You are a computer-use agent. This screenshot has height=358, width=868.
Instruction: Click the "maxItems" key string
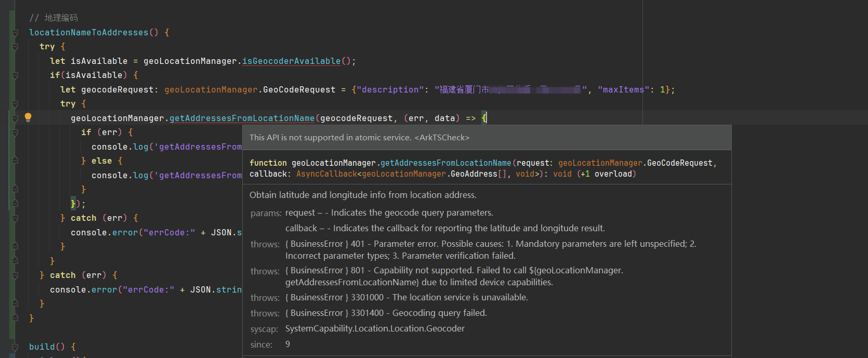[x=624, y=90]
